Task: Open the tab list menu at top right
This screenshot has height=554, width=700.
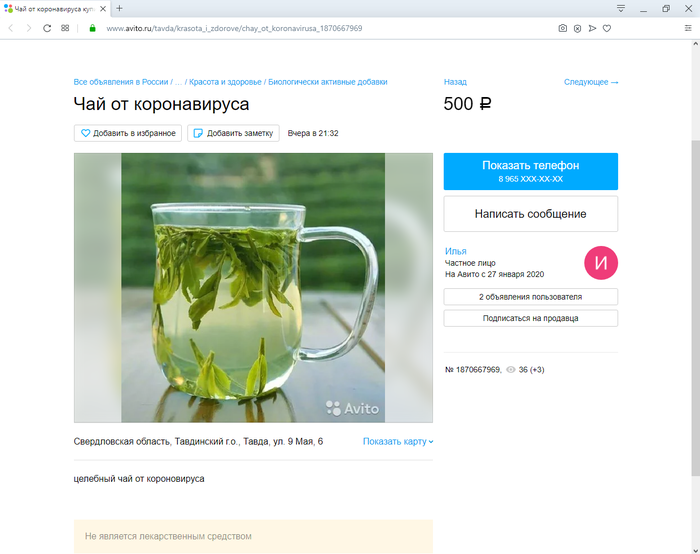Action: click(x=620, y=8)
